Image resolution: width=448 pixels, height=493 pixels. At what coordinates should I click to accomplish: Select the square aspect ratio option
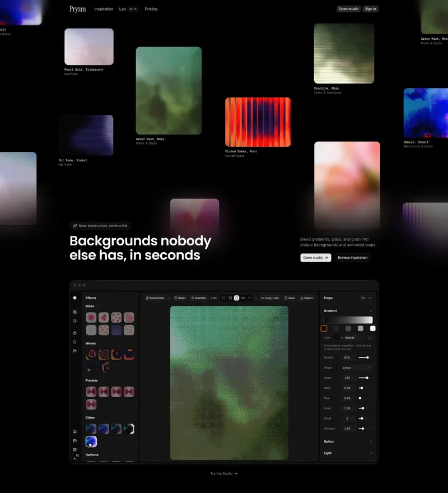tap(230, 298)
